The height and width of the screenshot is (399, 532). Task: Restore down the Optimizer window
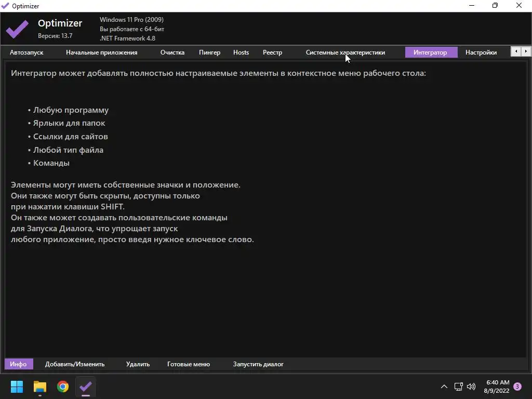tap(495, 5)
